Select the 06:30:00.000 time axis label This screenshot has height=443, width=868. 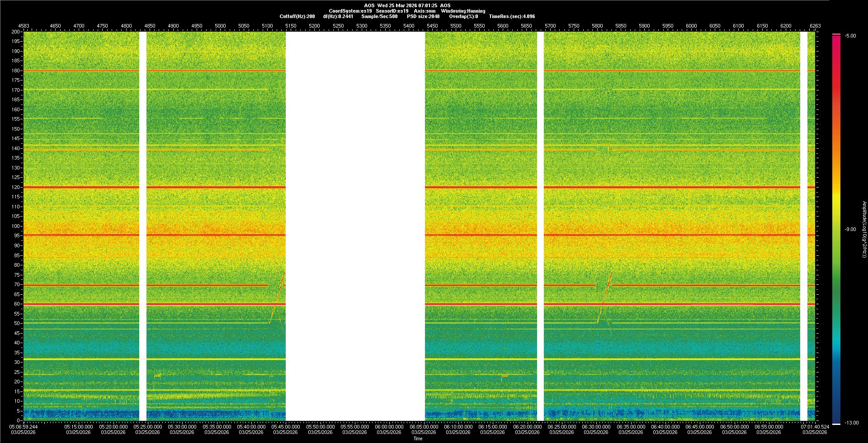(x=596, y=427)
